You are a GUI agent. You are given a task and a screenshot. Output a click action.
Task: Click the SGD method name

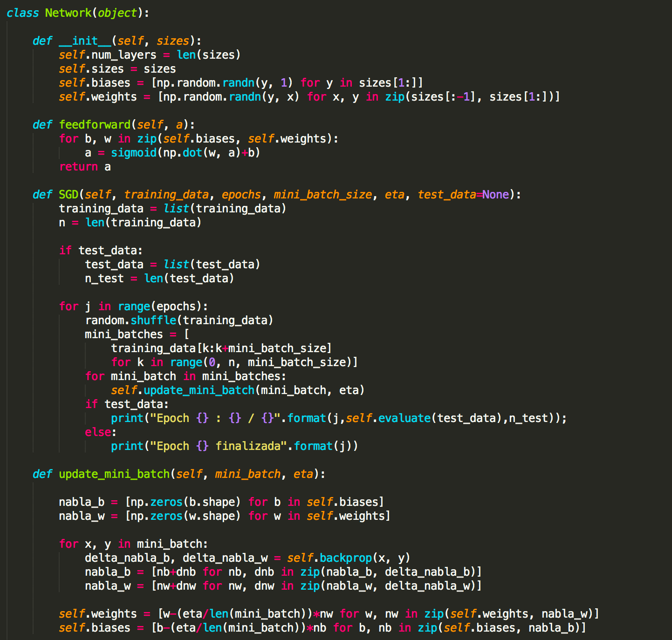68,195
